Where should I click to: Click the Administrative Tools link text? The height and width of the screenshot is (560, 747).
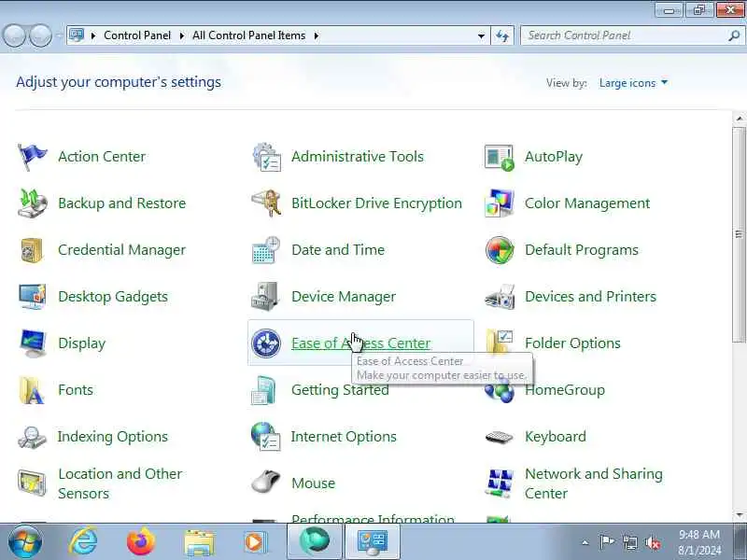[x=358, y=157]
